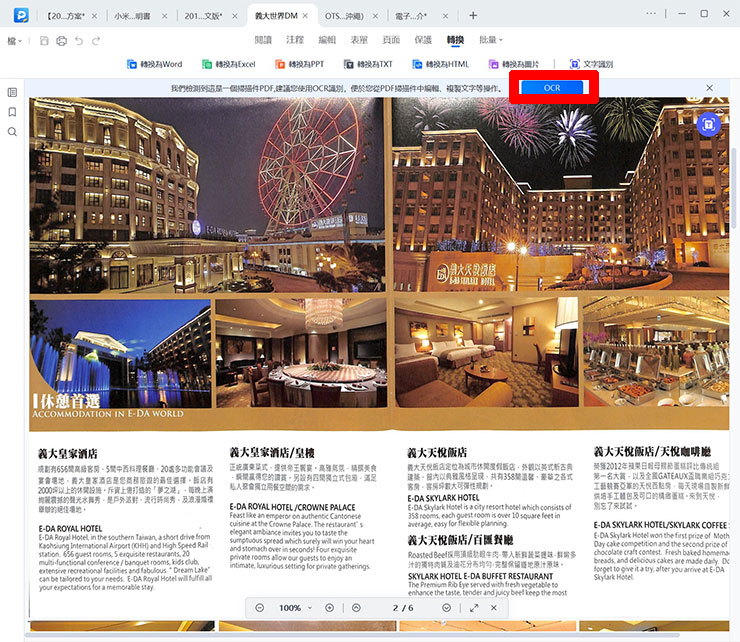Click the SKYLARK HOTEL E-DA BUFFET RESTAURANT heading

coord(480,576)
